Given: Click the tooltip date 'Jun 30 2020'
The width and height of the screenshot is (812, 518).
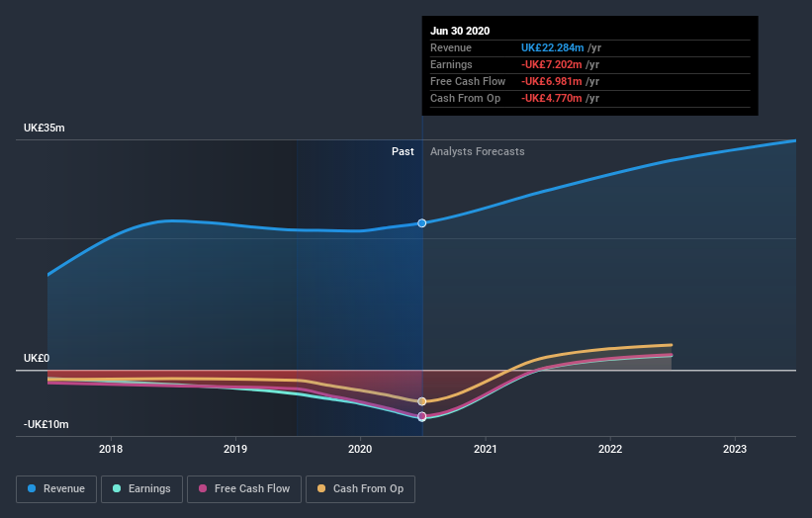Looking at the screenshot, I should click(460, 31).
